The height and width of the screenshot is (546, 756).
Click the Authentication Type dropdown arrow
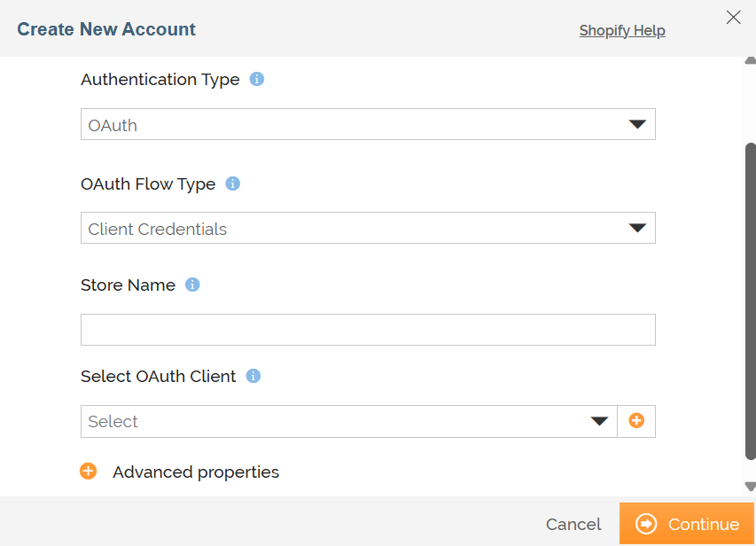[637, 124]
